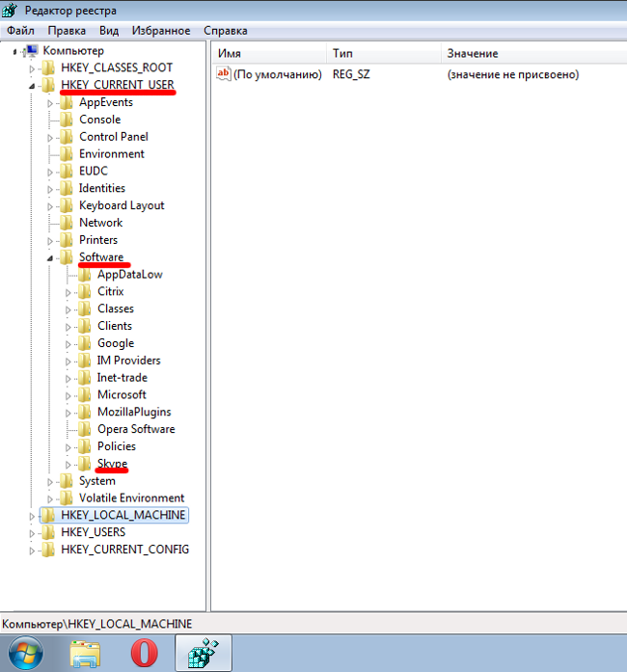Image resolution: width=627 pixels, height=672 pixels.
Task: Expand the Policies node
Action: (x=68, y=447)
